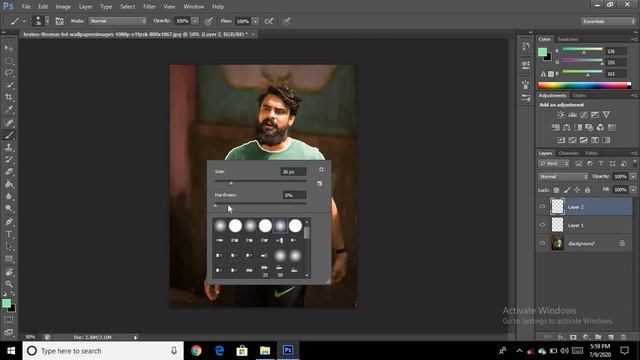Select the Eyedropper tool

tap(9, 109)
